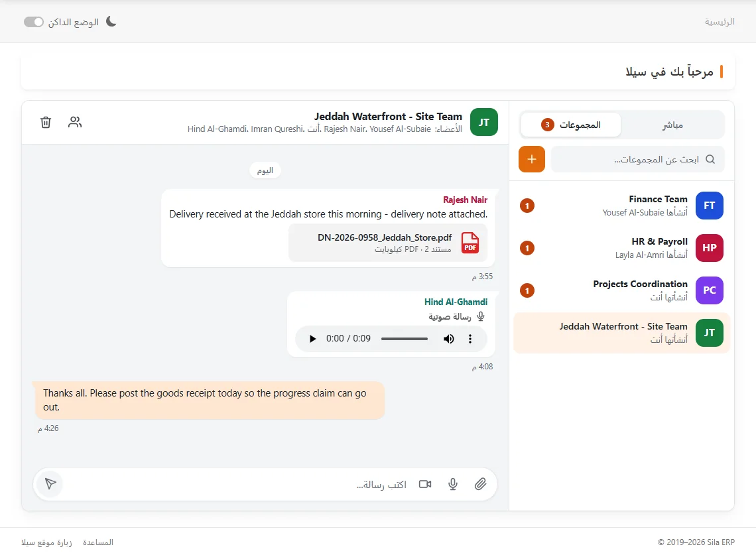Image resolution: width=756 pixels, height=557 pixels.
Task: Create a new group with plus button
Action: 532,159
